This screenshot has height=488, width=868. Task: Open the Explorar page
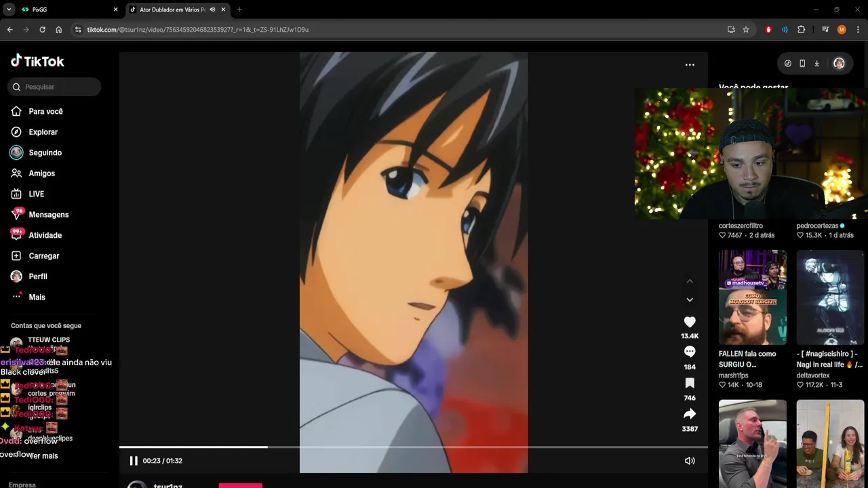click(34, 132)
